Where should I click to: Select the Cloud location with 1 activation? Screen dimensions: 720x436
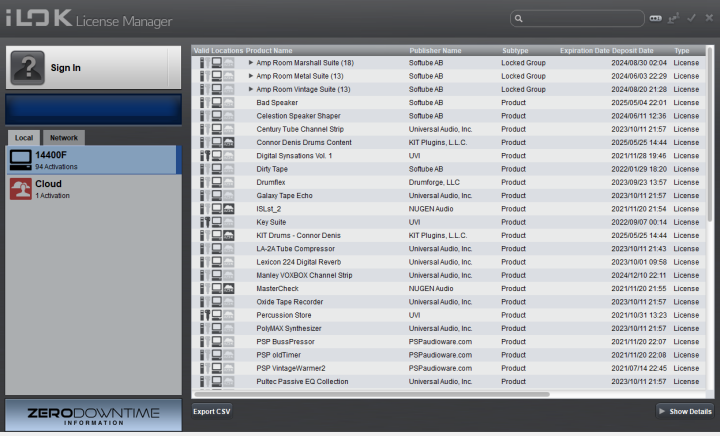pos(93,189)
